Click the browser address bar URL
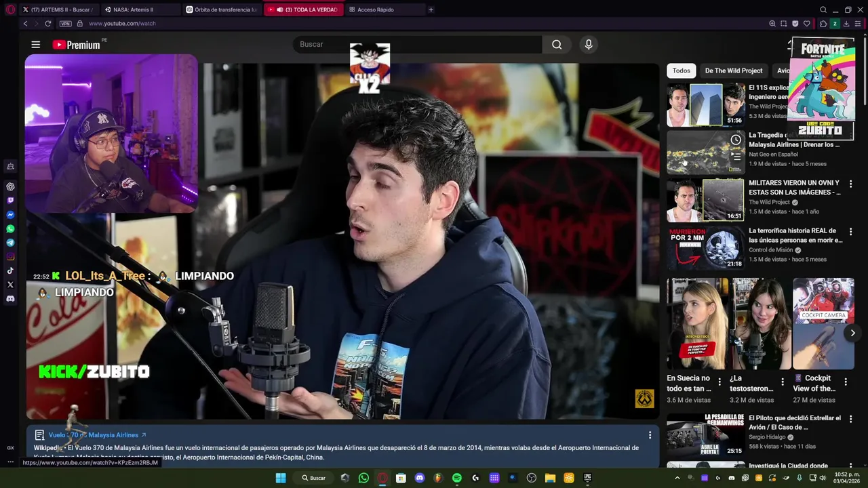This screenshot has height=488, width=868. [x=122, y=24]
